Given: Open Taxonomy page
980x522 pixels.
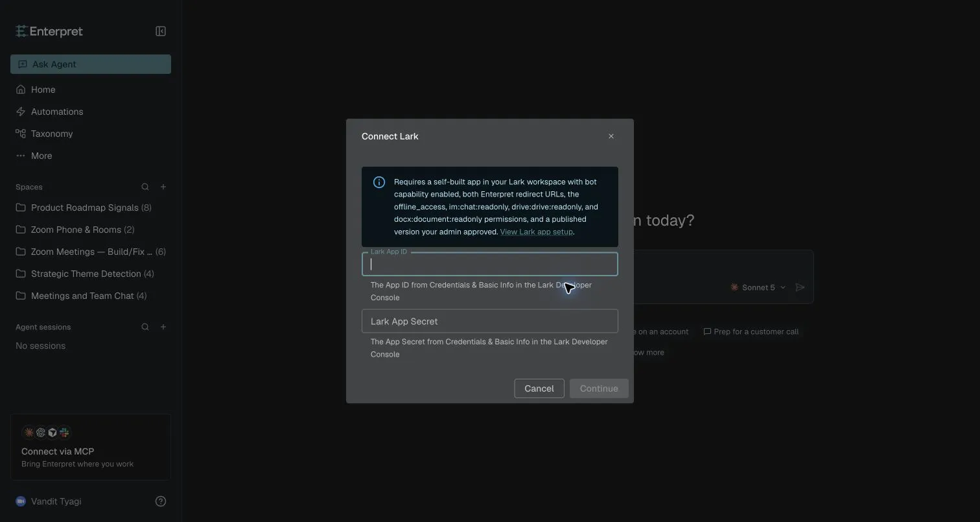Looking at the screenshot, I should coord(91,134).
